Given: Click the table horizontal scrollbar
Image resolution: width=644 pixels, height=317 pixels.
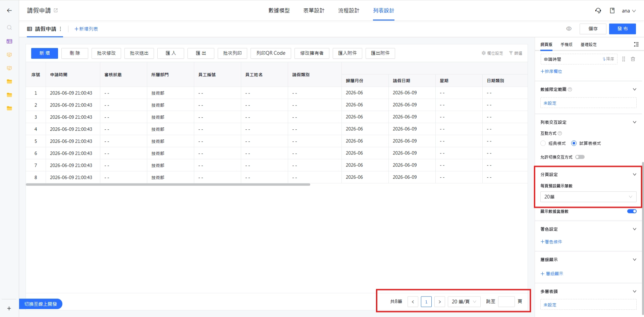Looking at the screenshot, I should coord(168,185).
